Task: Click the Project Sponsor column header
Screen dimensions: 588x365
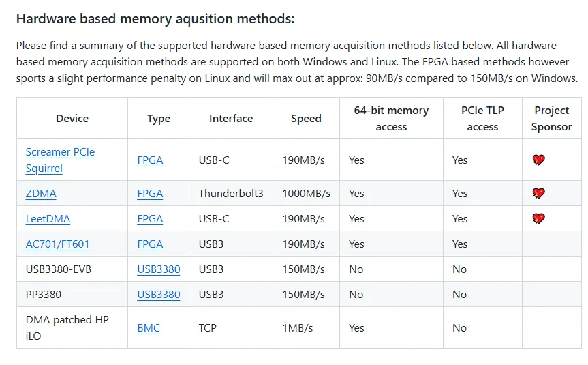Action: click(x=552, y=119)
